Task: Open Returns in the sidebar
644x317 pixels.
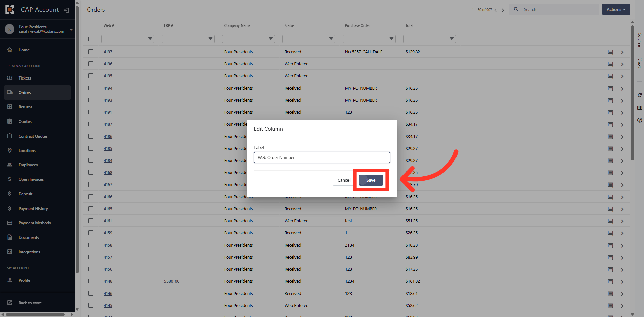Action: tap(37, 107)
